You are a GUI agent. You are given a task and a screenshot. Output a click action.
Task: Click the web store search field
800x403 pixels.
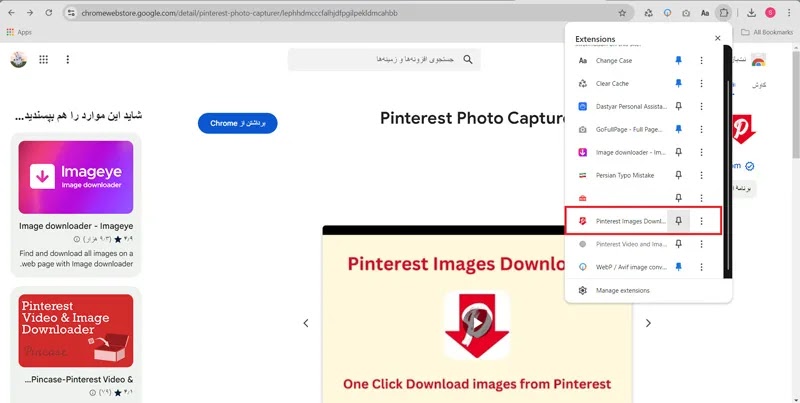click(x=384, y=60)
